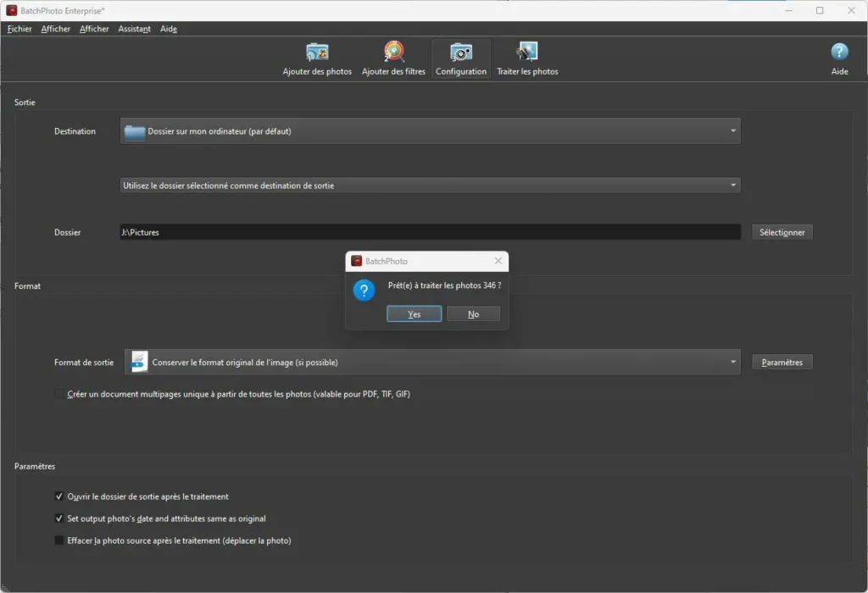The width and height of the screenshot is (868, 593).
Task: Click the BatchPhoto dialog question mark icon
Action: click(364, 291)
